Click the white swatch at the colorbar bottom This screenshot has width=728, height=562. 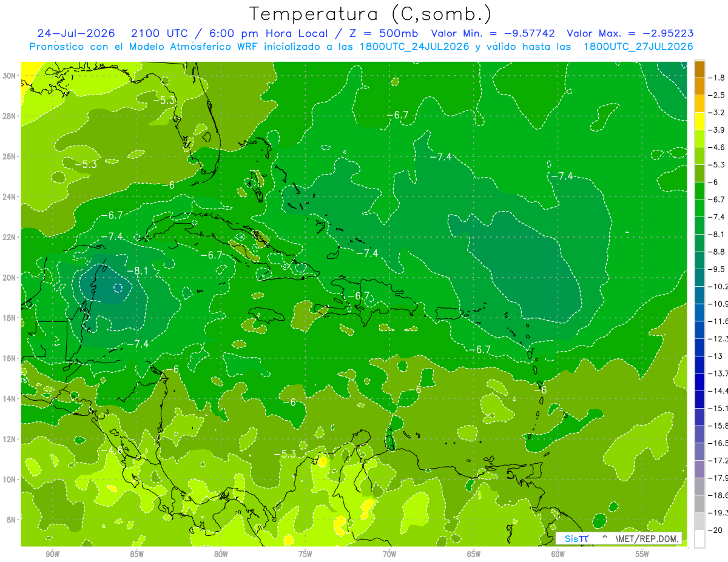[699, 539]
